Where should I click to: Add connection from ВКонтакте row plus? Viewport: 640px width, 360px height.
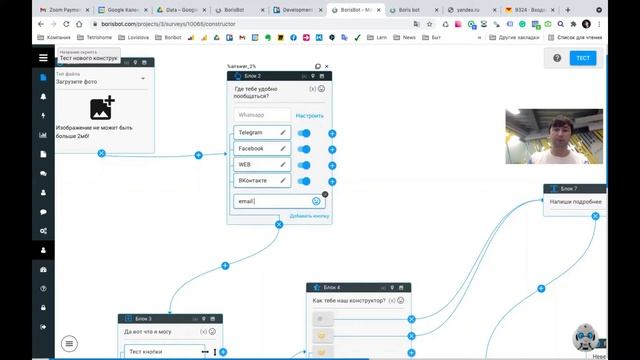coord(332,182)
